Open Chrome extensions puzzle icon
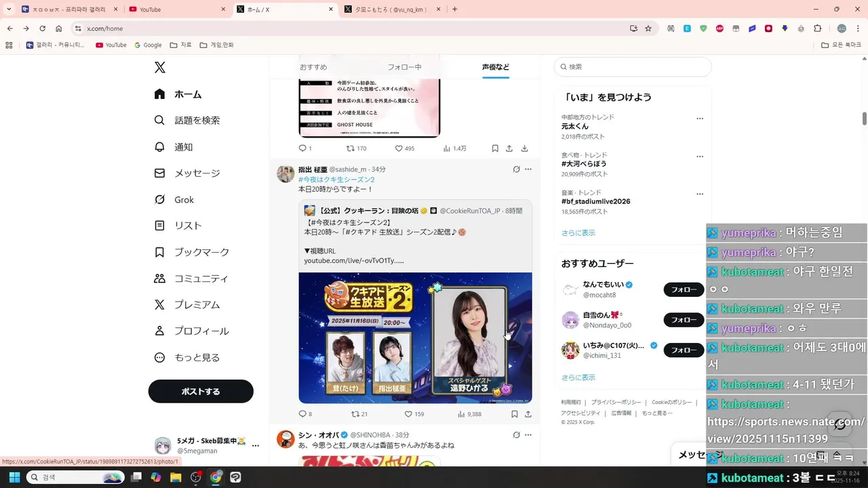 tap(817, 28)
